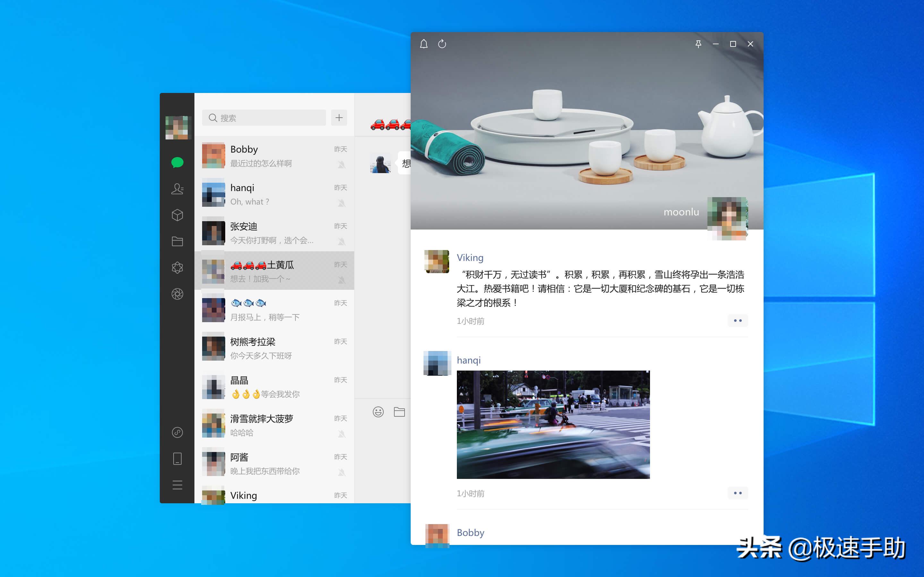Refresh the Moments feed with the circular arrow
This screenshot has width=924, height=577.
click(442, 44)
